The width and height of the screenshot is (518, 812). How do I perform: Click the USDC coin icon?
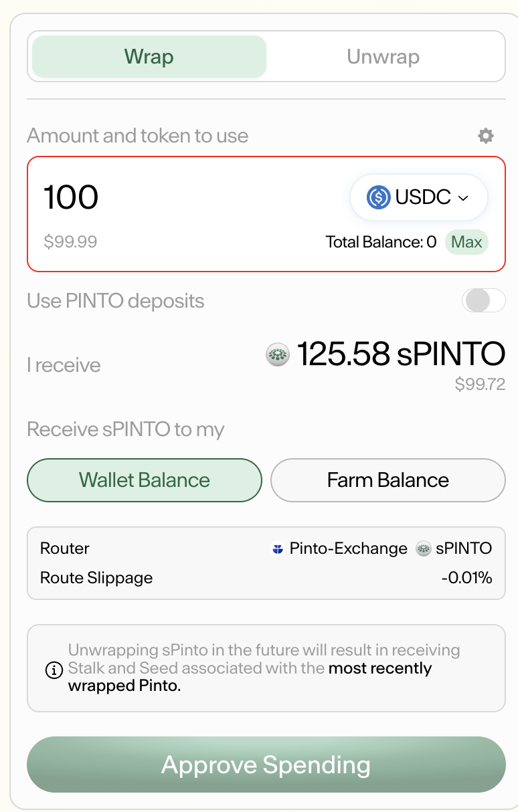tap(378, 197)
